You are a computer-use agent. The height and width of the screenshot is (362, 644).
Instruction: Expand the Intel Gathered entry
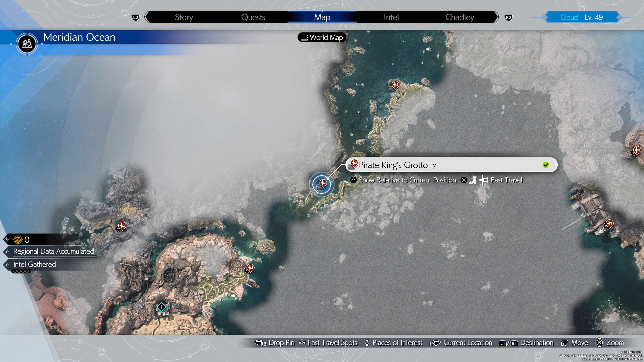pyautogui.click(x=35, y=264)
